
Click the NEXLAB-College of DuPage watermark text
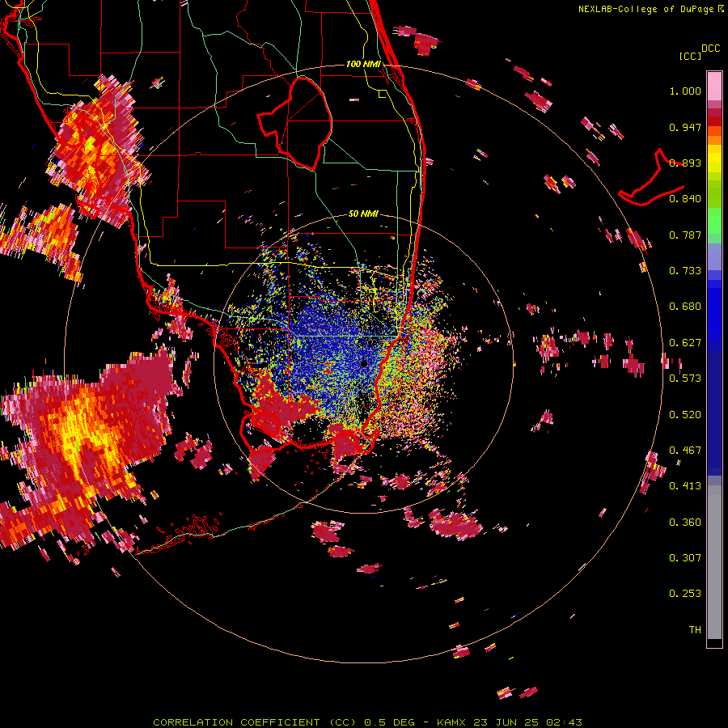[x=651, y=9]
